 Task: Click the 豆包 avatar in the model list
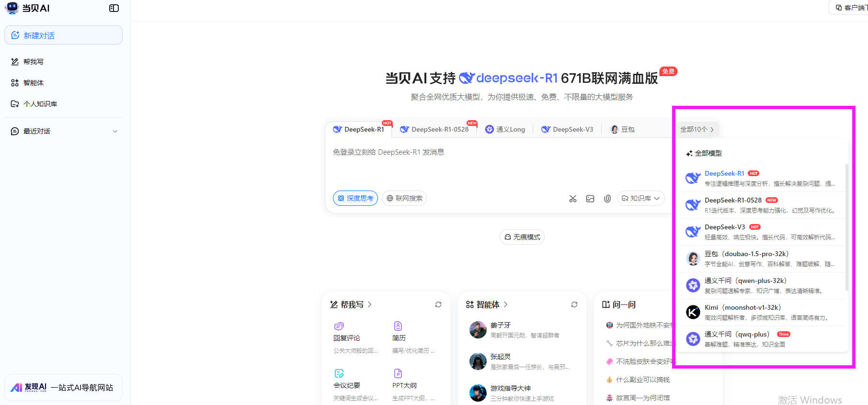[693, 259]
